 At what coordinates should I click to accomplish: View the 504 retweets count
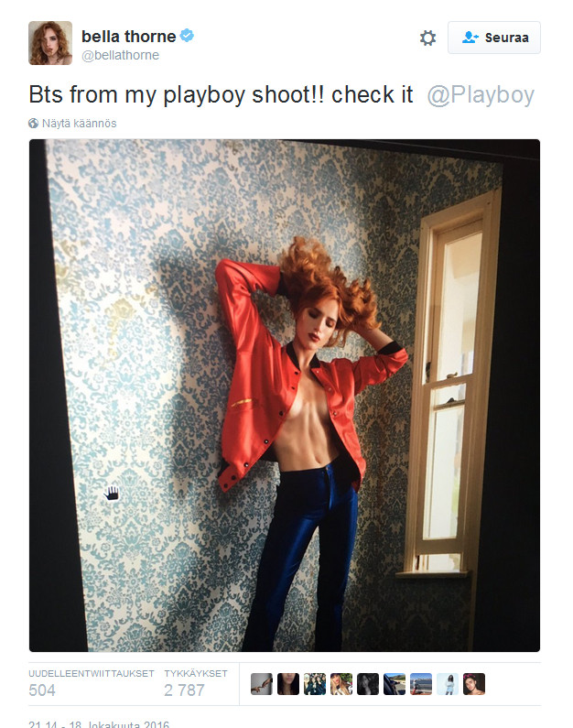[42, 690]
